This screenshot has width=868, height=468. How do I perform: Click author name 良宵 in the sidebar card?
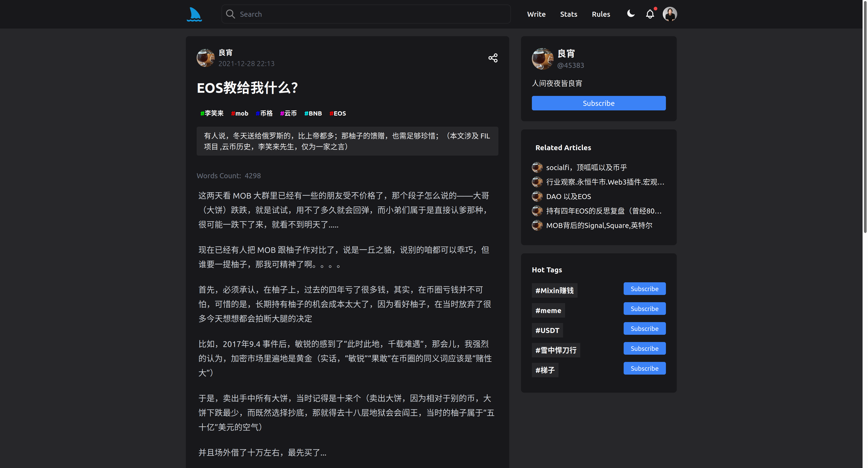[x=566, y=54]
